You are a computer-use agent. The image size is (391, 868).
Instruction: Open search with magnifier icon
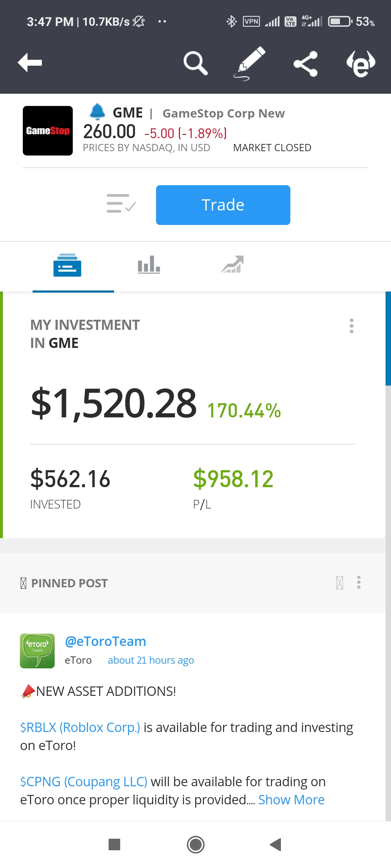tap(195, 63)
